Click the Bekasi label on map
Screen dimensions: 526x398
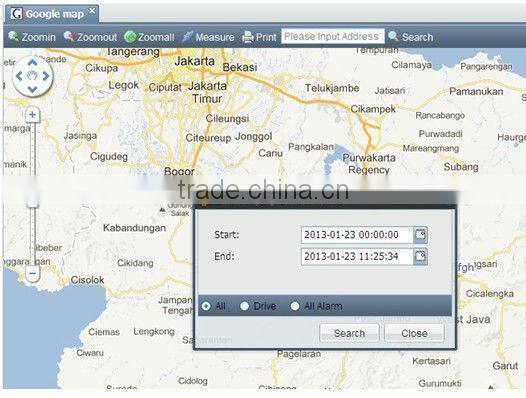pyautogui.click(x=240, y=67)
